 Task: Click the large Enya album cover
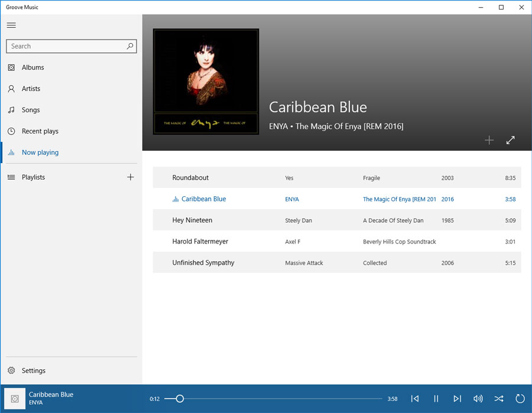click(206, 82)
